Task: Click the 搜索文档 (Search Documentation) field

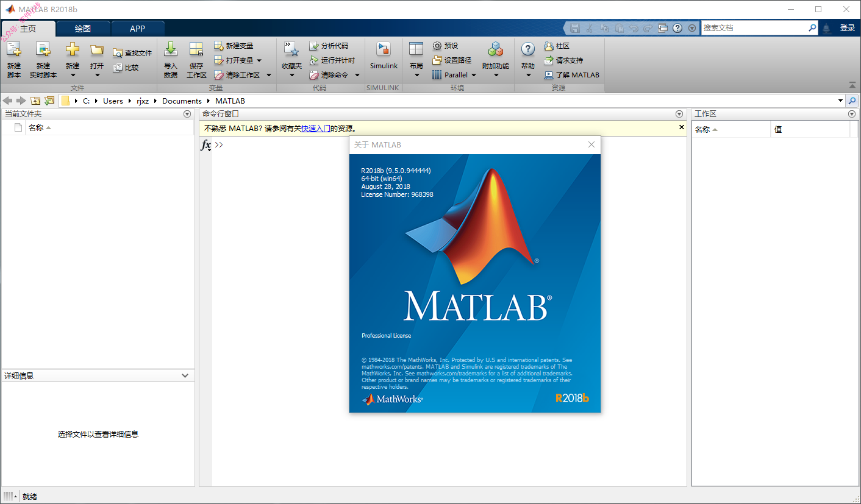Action: [x=754, y=28]
